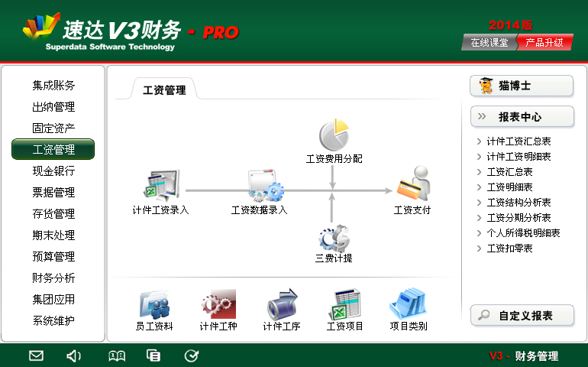Expand the arrow next to 工资分期分析表
The height and width of the screenshot is (367, 588).
479,218
